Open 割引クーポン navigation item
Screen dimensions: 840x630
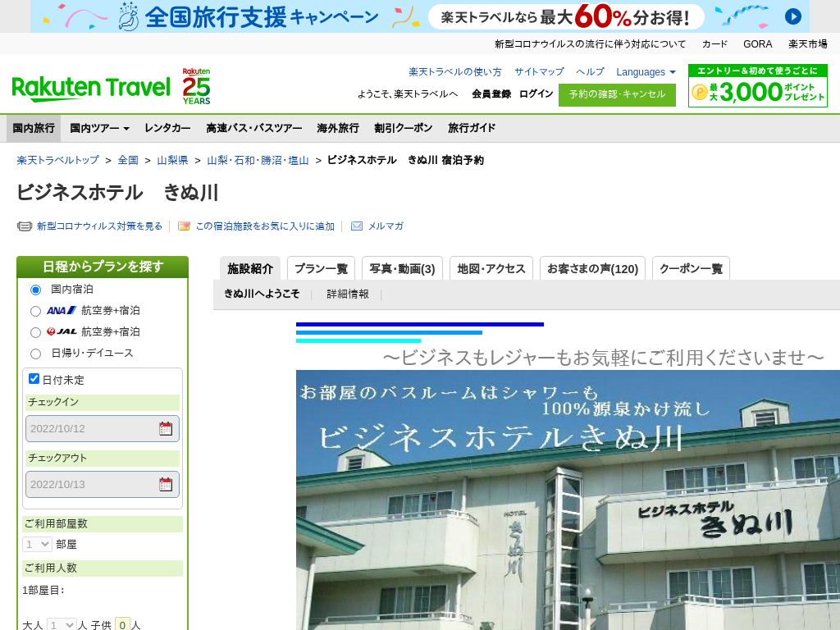pyautogui.click(x=404, y=128)
